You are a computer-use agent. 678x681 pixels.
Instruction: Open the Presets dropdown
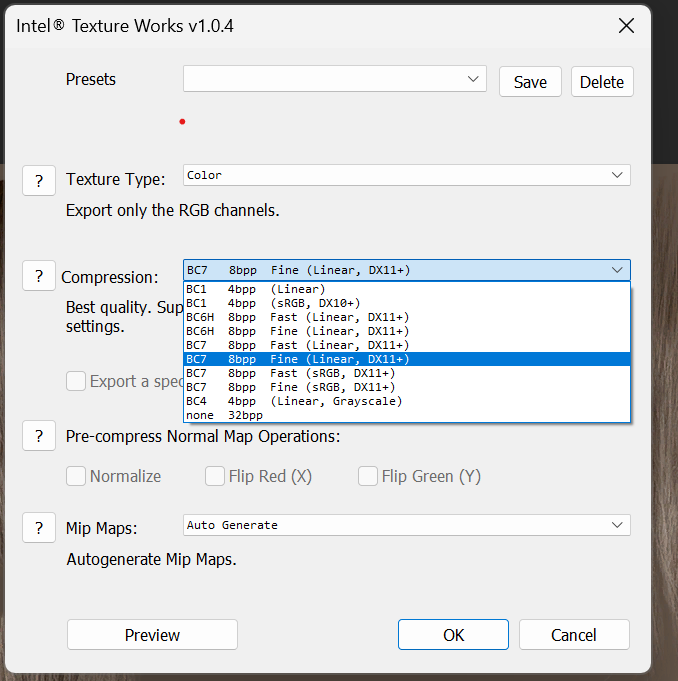point(334,79)
